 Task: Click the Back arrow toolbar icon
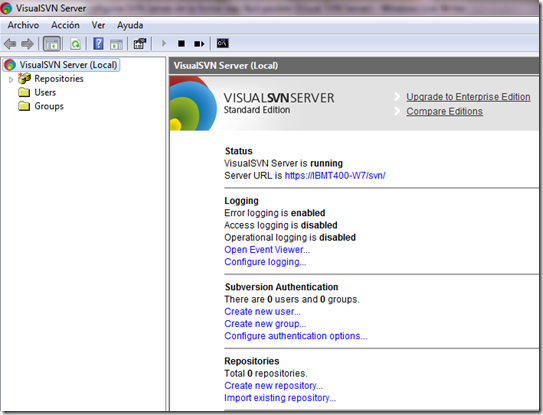point(10,44)
